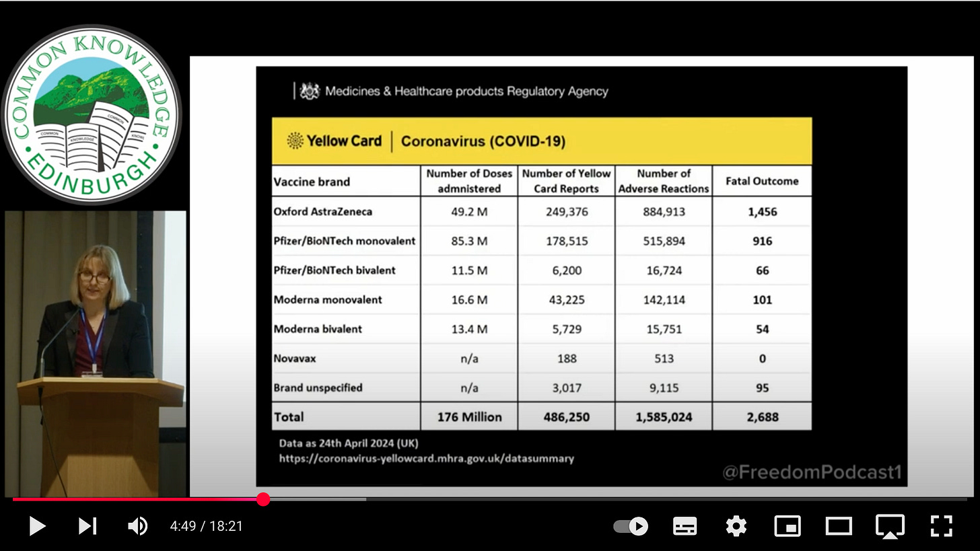Click 'Moderna bivalent' row label

[318, 329]
